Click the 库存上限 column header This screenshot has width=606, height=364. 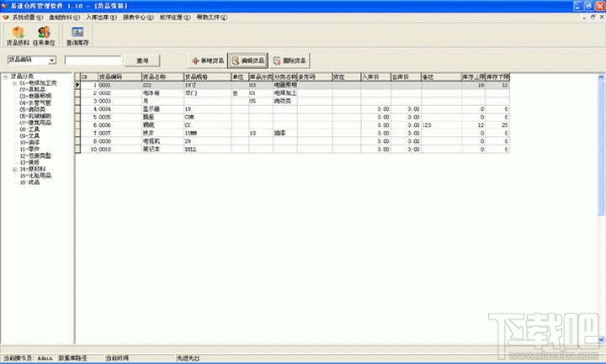coord(473,76)
